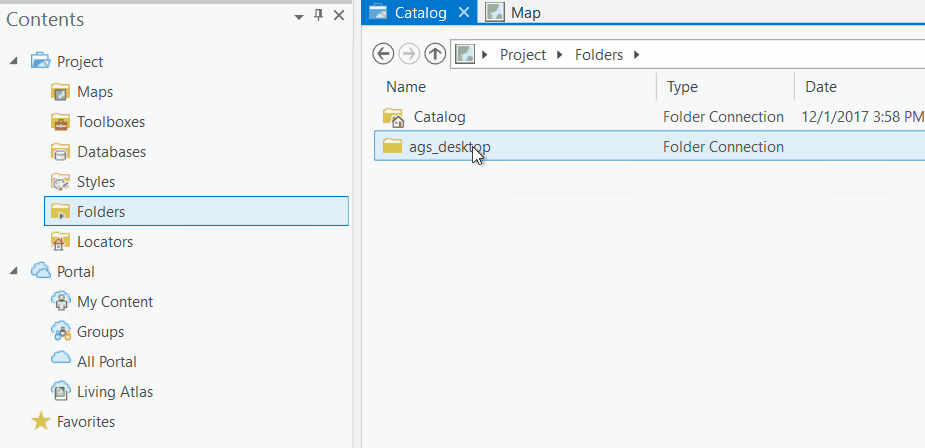The width and height of the screenshot is (925, 448).
Task: Toggle auto-hide pin on Contents pane
Action: 319,15
